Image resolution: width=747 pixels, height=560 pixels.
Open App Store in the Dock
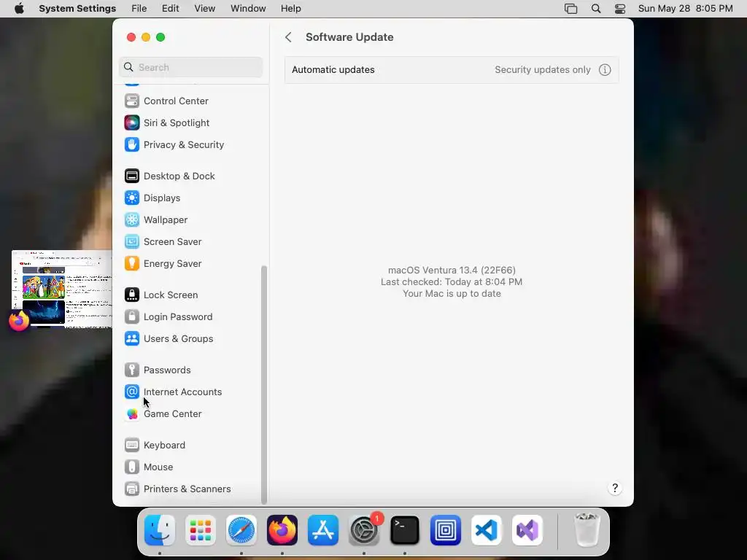point(323,530)
